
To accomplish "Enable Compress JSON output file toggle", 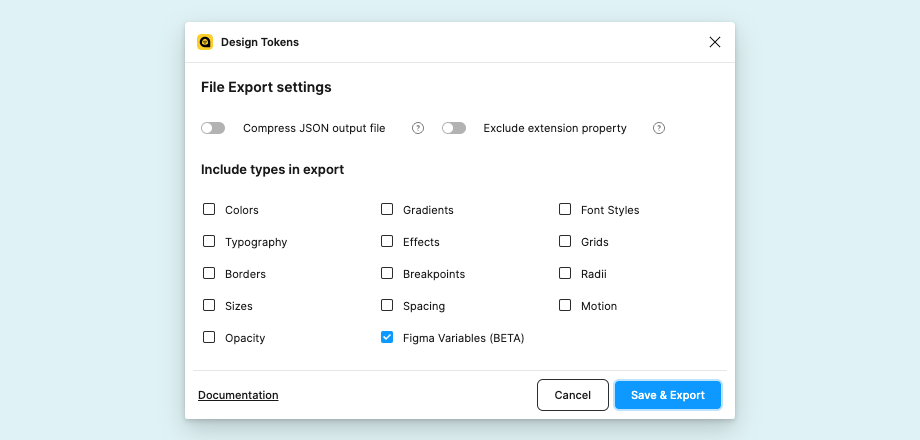I will 213,128.
